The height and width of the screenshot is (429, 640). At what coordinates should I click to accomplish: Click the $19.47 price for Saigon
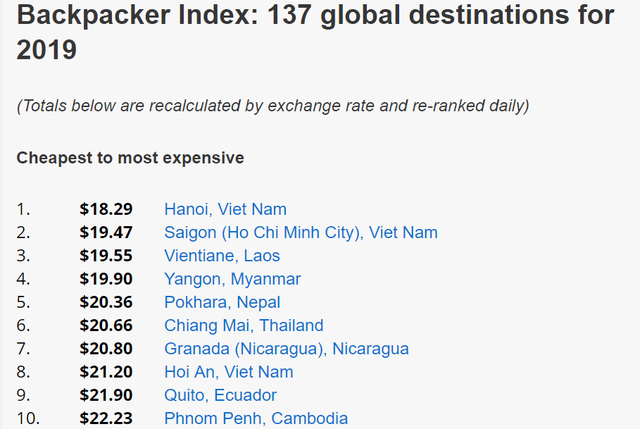tap(106, 233)
